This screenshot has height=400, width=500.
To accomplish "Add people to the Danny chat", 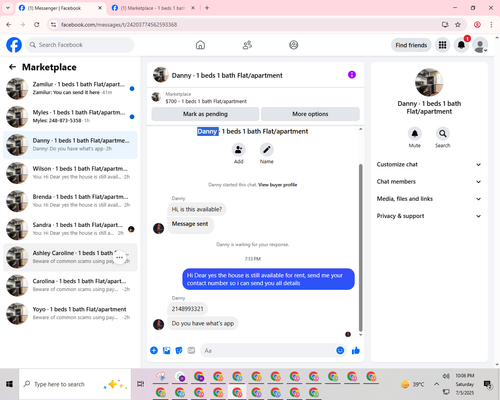I will click(x=239, y=150).
